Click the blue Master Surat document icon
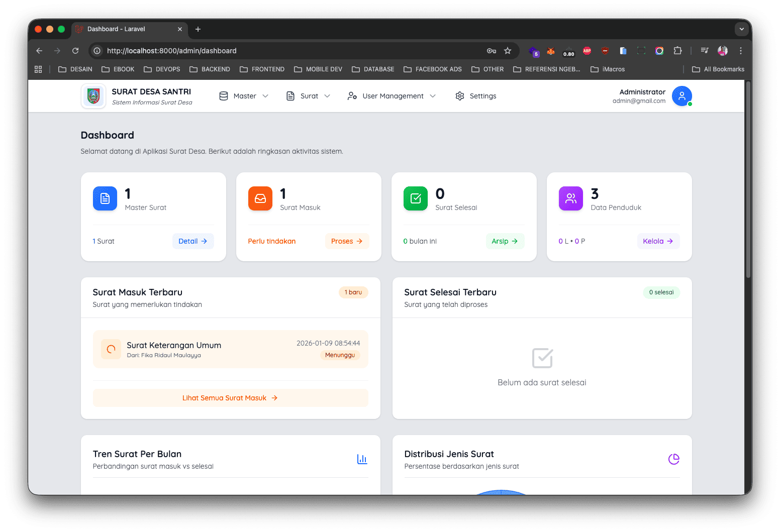The height and width of the screenshot is (532, 780). 105,198
